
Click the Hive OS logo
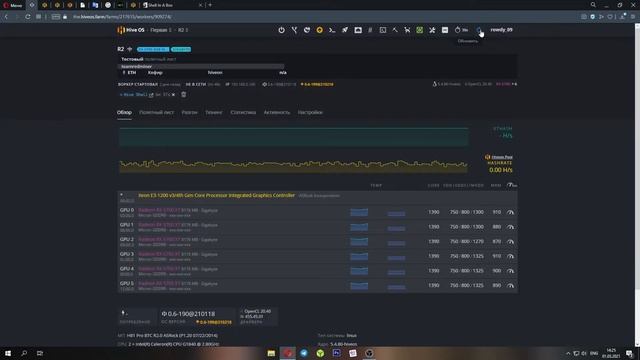click(131, 30)
